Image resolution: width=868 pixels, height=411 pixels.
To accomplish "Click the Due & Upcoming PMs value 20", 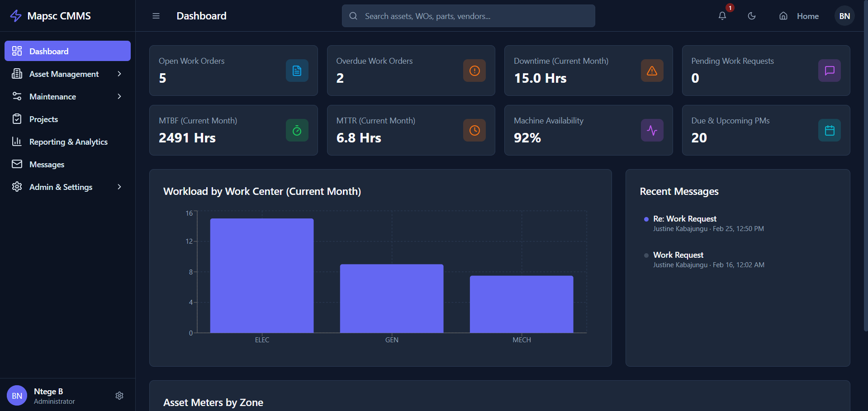I will (x=699, y=138).
